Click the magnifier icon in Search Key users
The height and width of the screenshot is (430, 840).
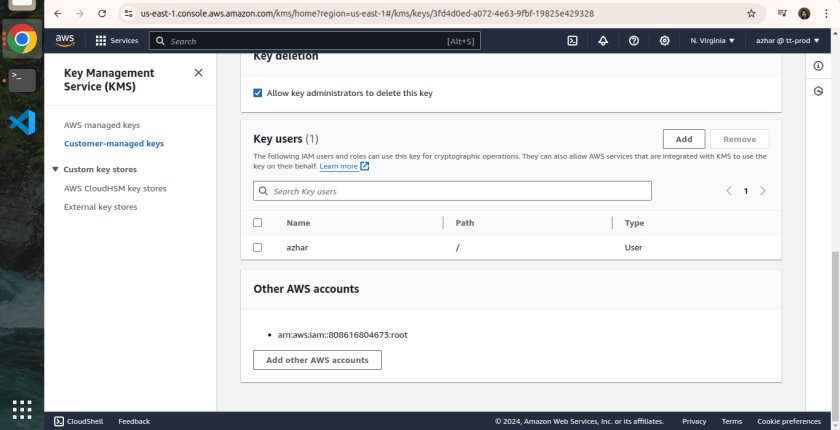263,191
